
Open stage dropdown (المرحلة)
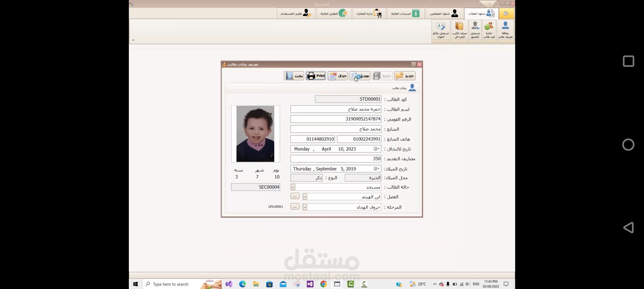pyautogui.click(x=305, y=207)
